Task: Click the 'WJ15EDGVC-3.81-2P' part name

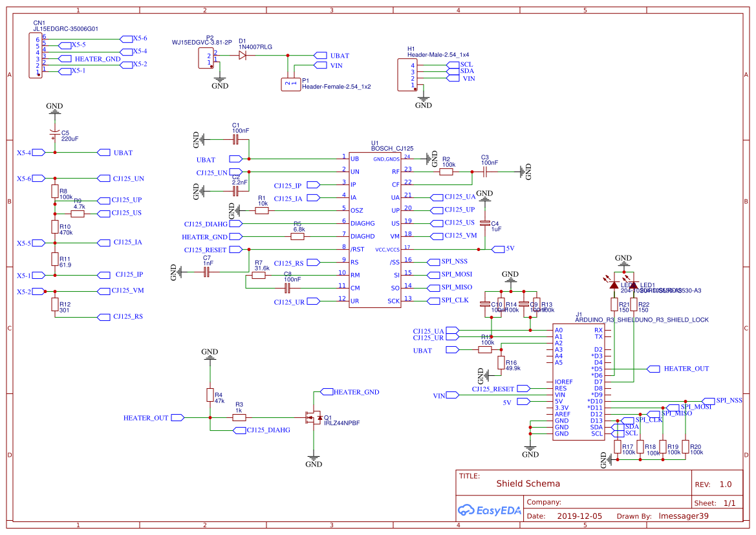Action: [202, 43]
